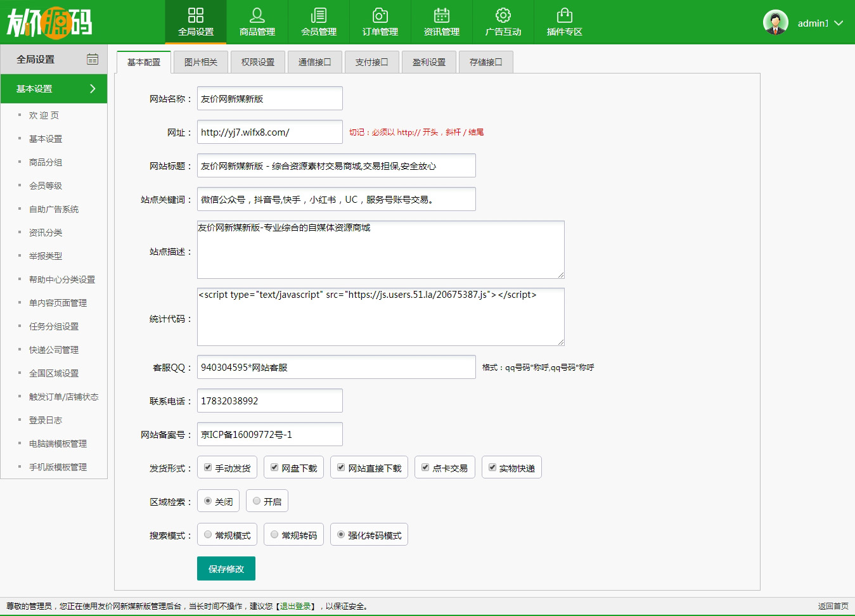Open 商品管理 product management icon
Viewport: 855px width, 616px height.
tap(257, 15)
